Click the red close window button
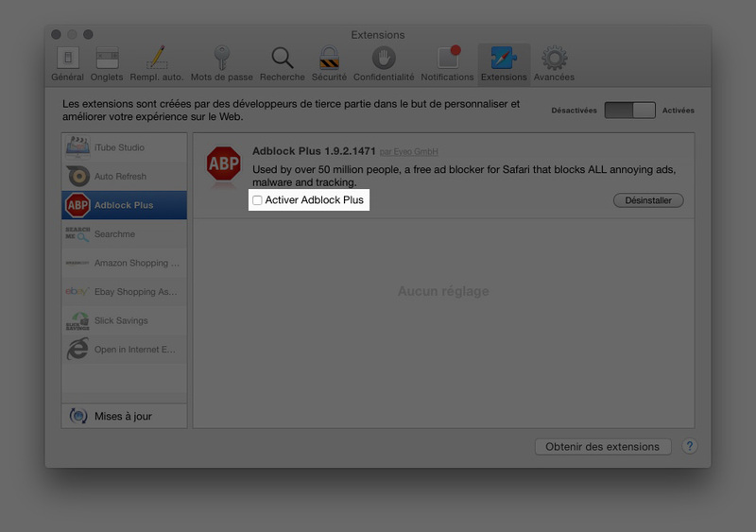 [56, 34]
